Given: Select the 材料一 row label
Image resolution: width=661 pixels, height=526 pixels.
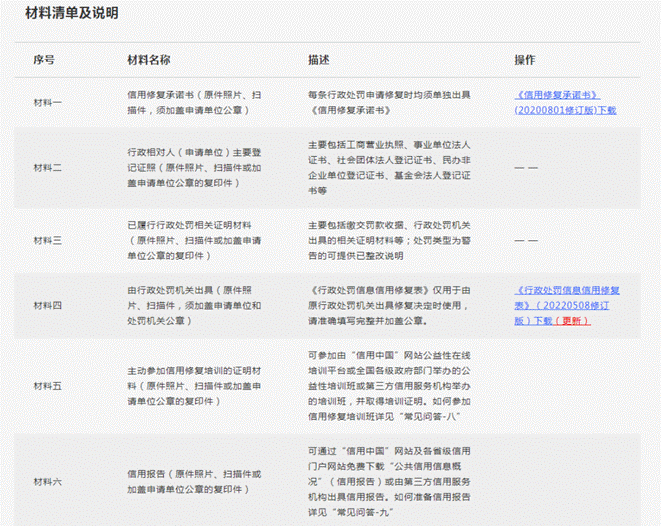Looking at the screenshot, I should (x=47, y=103).
